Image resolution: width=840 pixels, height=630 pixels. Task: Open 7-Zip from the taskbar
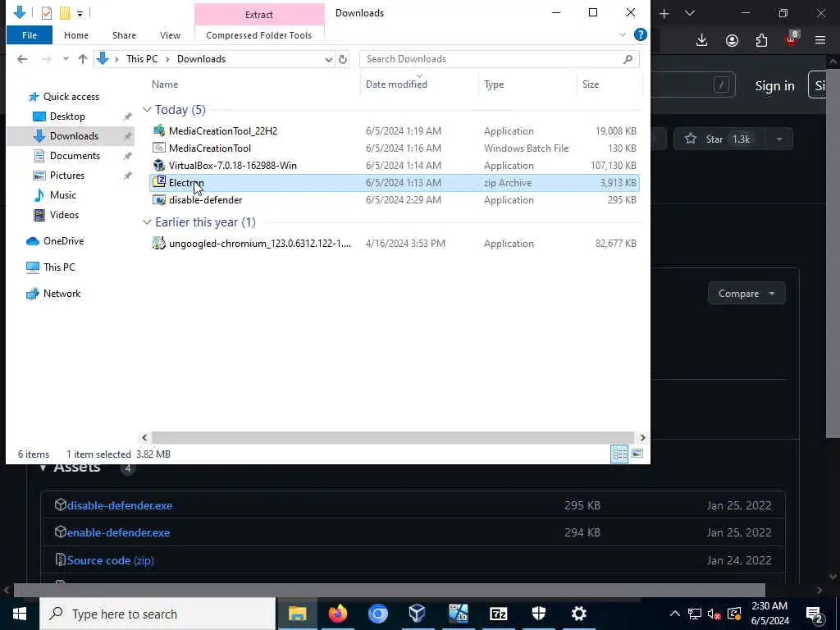click(x=498, y=614)
